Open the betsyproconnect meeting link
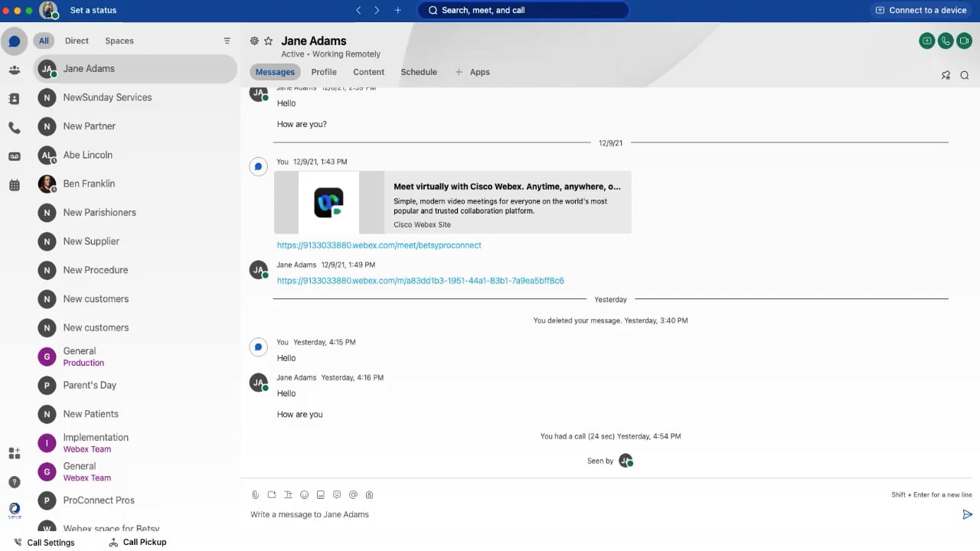 click(x=379, y=246)
